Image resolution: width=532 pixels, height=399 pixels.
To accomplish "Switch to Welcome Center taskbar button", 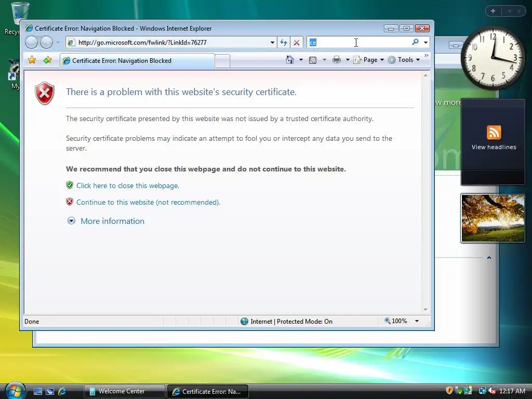I will [124, 391].
